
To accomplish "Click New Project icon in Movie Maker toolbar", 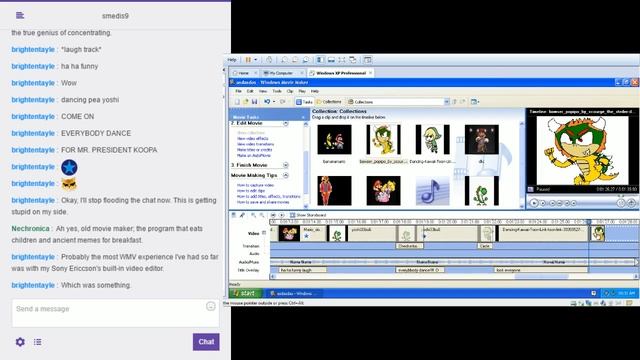I will click(237, 102).
